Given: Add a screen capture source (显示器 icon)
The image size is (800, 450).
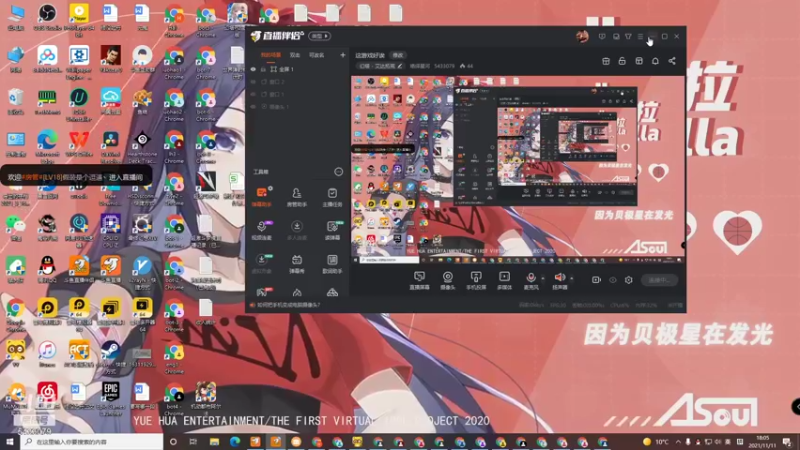Looking at the screenshot, I should (419, 280).
